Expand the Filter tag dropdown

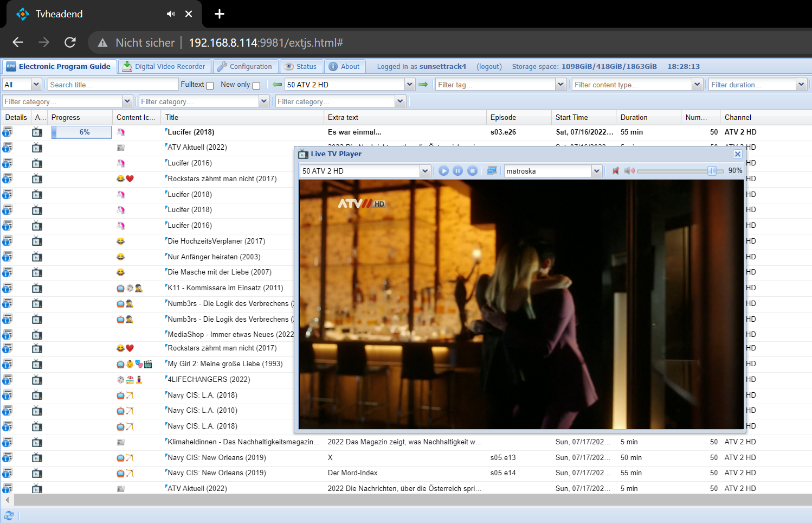[x=560, y=84]
